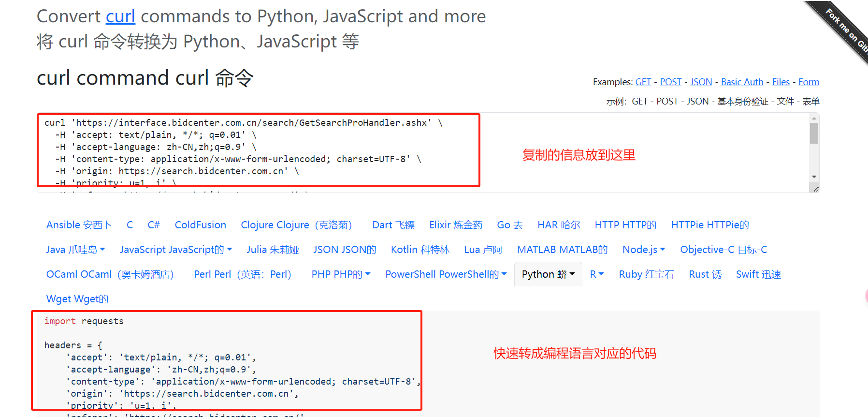Click the 'import requests' line in the output
The image size is (868, 417).
(84, 321)
